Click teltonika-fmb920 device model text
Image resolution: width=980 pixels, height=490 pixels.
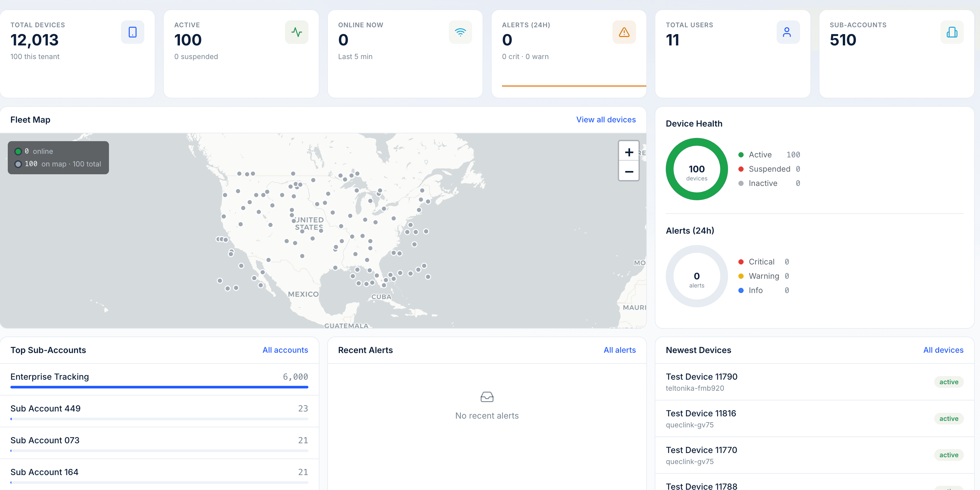(695, 388)
